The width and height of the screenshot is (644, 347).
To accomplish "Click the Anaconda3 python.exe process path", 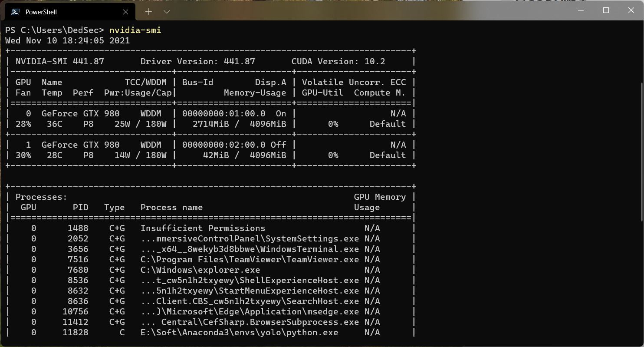I will (x=240, y=333).
